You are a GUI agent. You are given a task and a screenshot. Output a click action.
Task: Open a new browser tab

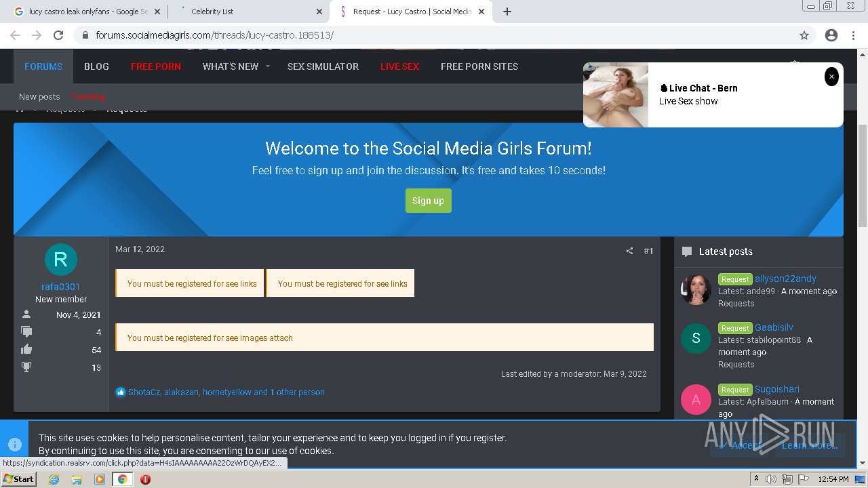coord(507,12)
